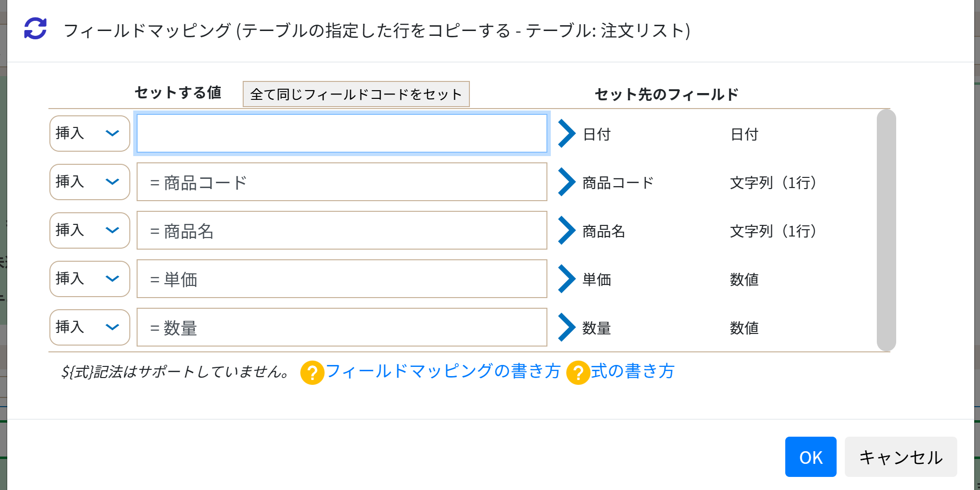Image resolution: width=980 pixels, height=490 pixels.
Task: Click the blue arrow next to 日付 field
Action: coord(566,133)
